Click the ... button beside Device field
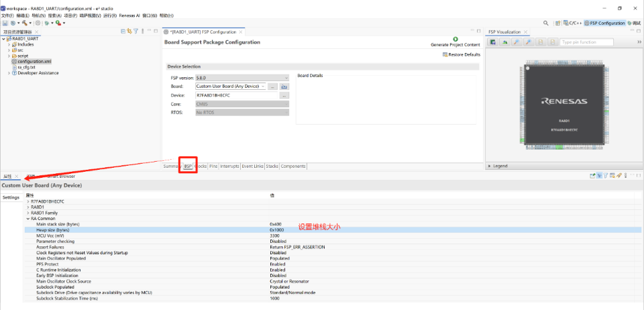Screen dimensions: 644x310 284,95
